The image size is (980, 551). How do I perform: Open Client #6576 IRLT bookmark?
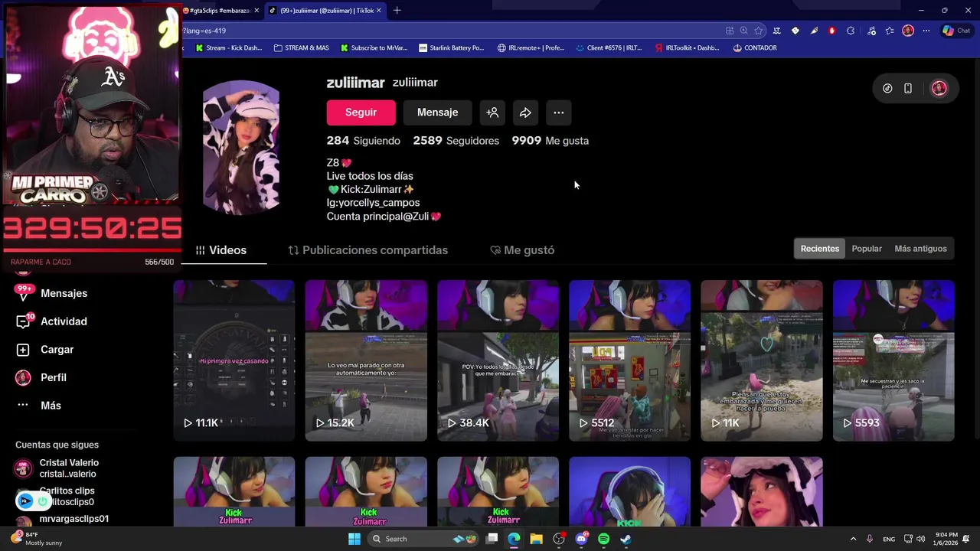tap(609, 47)
